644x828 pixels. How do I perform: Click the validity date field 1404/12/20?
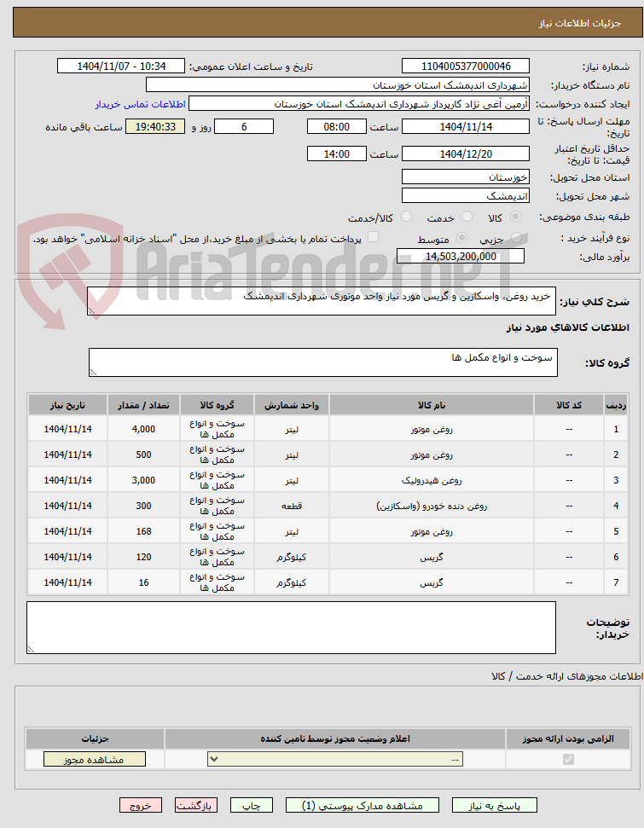click(466, 153)
